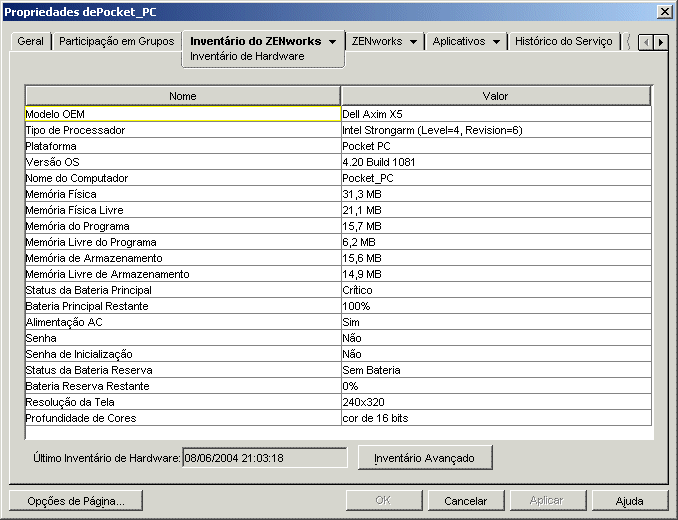Select Status da Bateria Reserva row name

tap(183, 370)
